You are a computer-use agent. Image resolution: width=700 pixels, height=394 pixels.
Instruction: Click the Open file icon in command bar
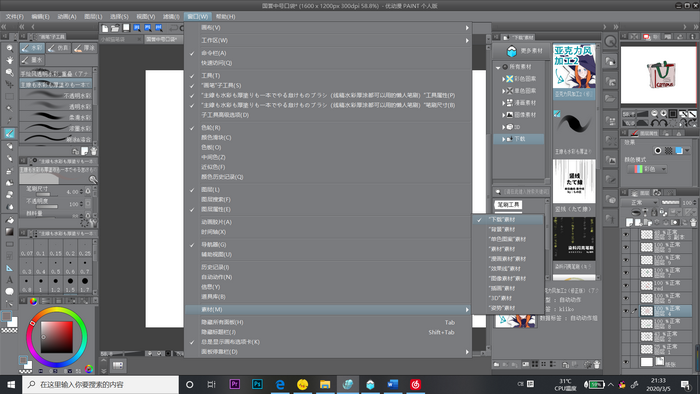click(x=115, y=28)
